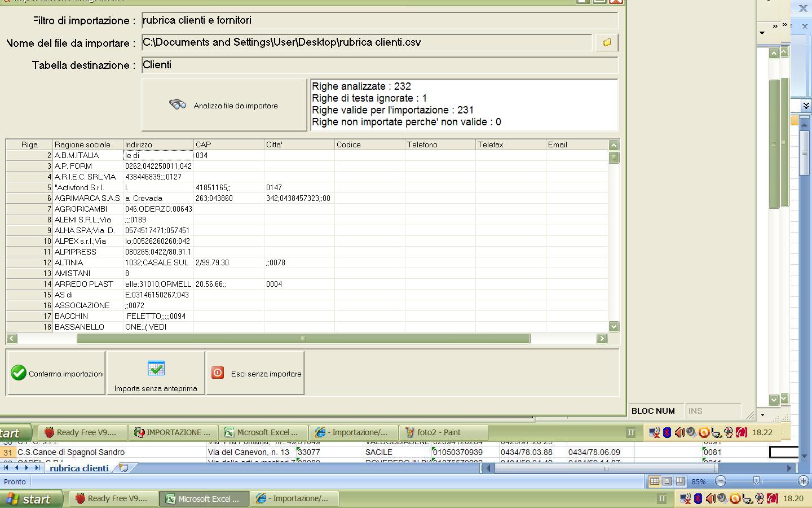Click Analizza file da importare button
The height and width of the screenshot is (508, 812).
224,105
